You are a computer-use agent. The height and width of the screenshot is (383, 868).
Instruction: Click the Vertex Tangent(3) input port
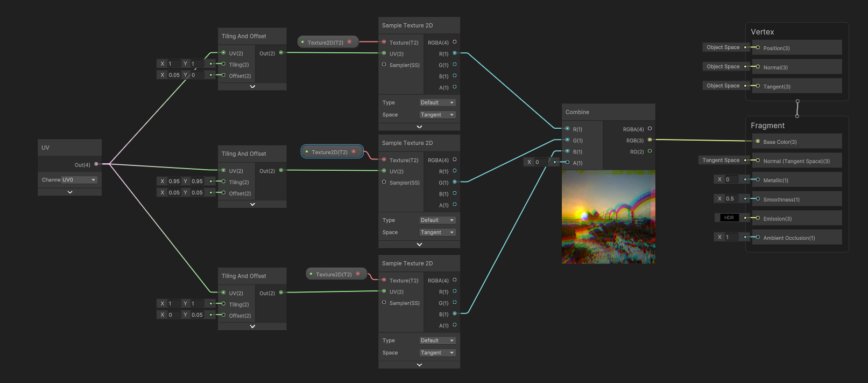[758, 86]
